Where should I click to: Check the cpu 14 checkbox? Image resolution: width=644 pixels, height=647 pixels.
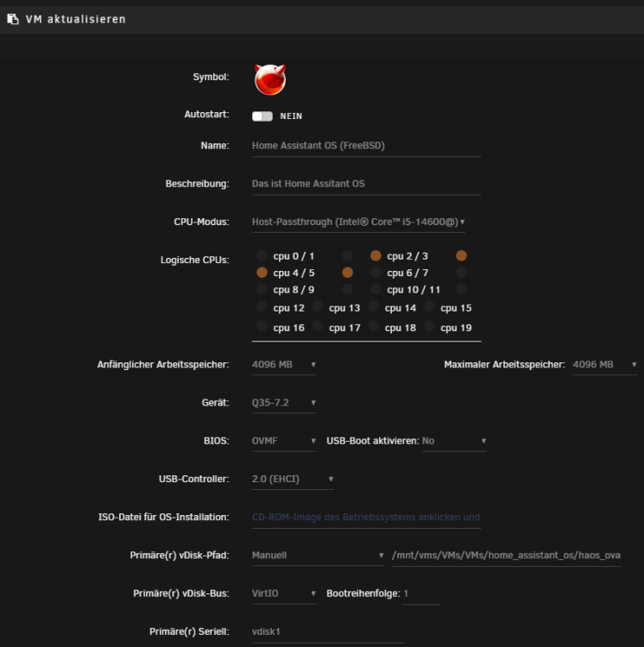373,306
